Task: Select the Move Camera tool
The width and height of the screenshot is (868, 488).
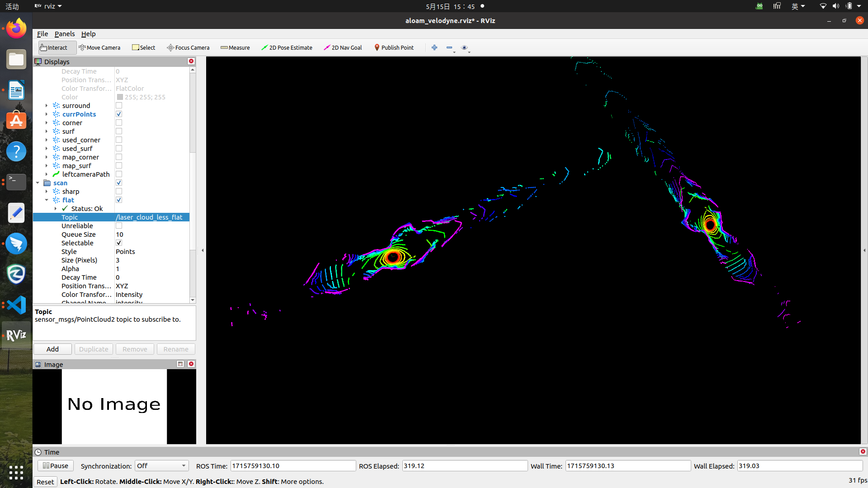Action: [99, 47]
